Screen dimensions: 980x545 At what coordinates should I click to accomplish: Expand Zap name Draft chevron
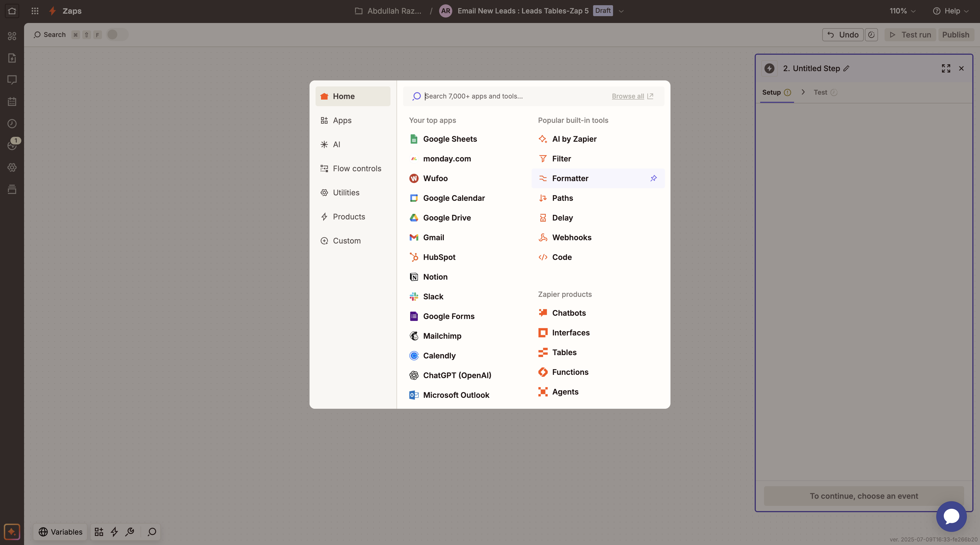click(621, 11)
